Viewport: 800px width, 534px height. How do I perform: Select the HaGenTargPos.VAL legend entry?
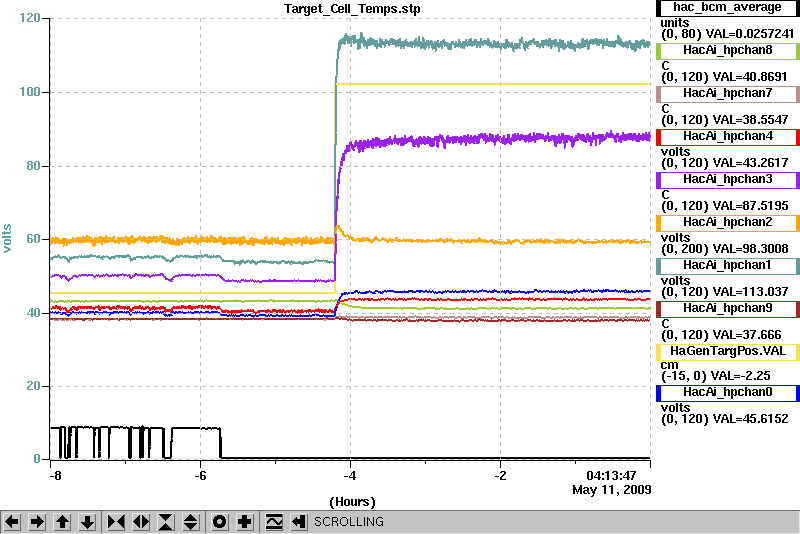728,351
